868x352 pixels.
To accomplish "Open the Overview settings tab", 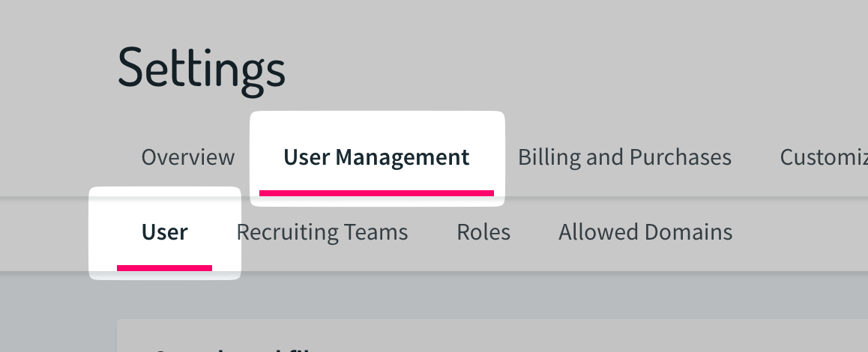I will tap(187, 157).
